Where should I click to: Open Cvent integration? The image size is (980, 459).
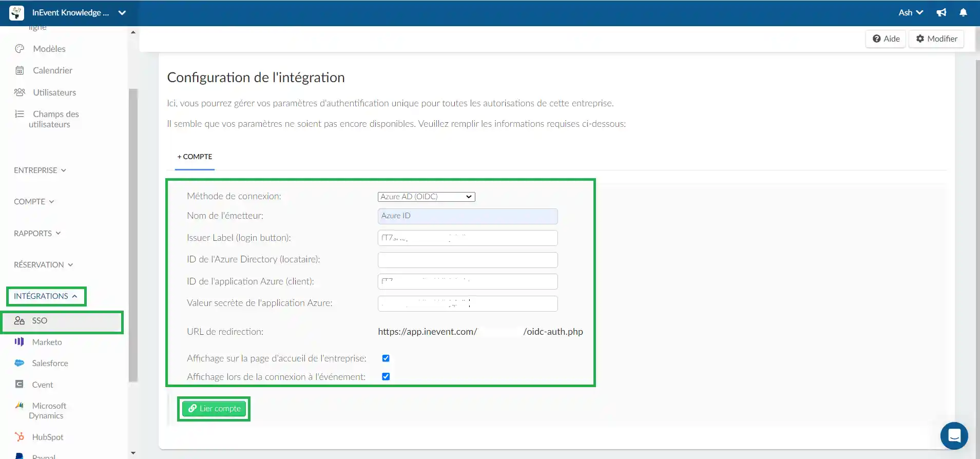[43, 385]
